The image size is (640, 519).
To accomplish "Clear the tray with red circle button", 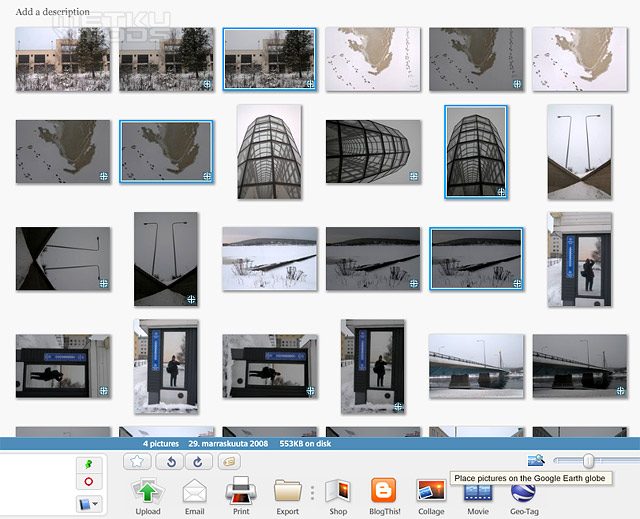I will 89,481.
